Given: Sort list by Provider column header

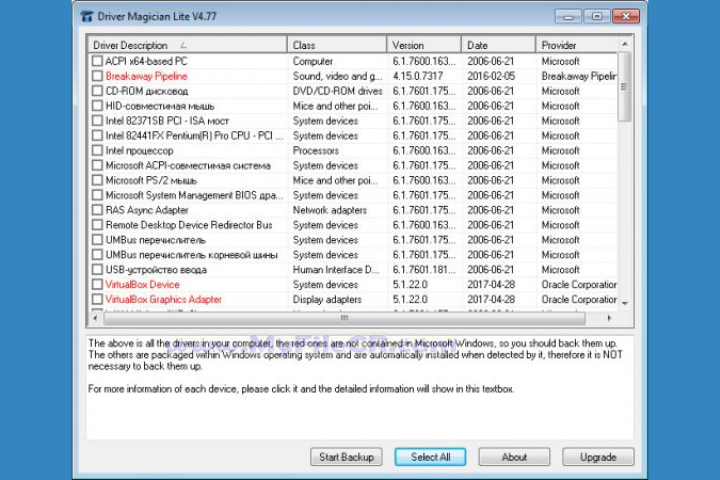Looking at the screenshot, I should [577, 45].
